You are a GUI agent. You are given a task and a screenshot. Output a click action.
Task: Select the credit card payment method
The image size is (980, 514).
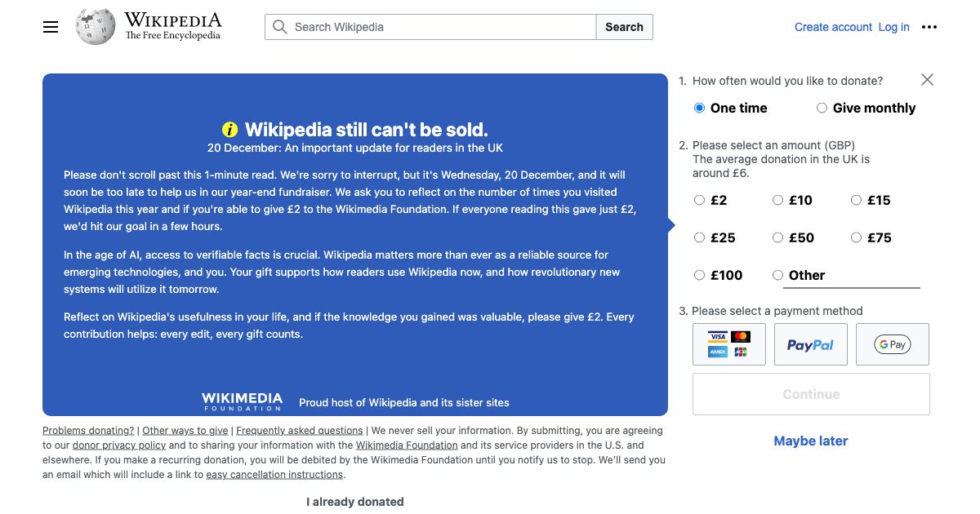728,343
